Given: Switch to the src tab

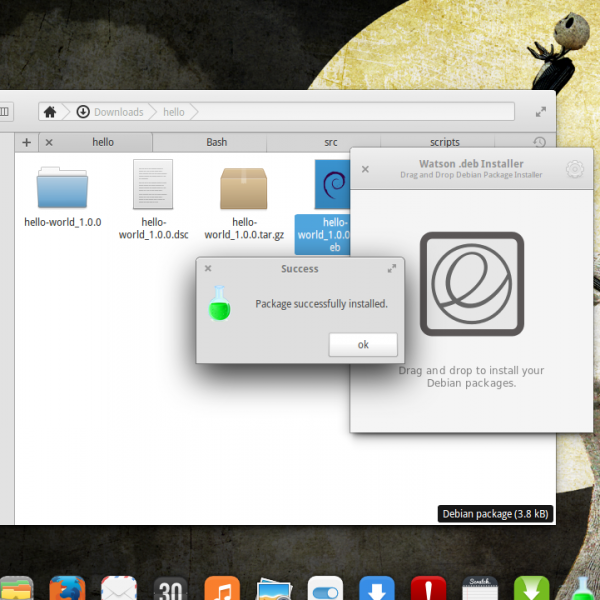Looking at the screenshot, I should pos(331,142).
